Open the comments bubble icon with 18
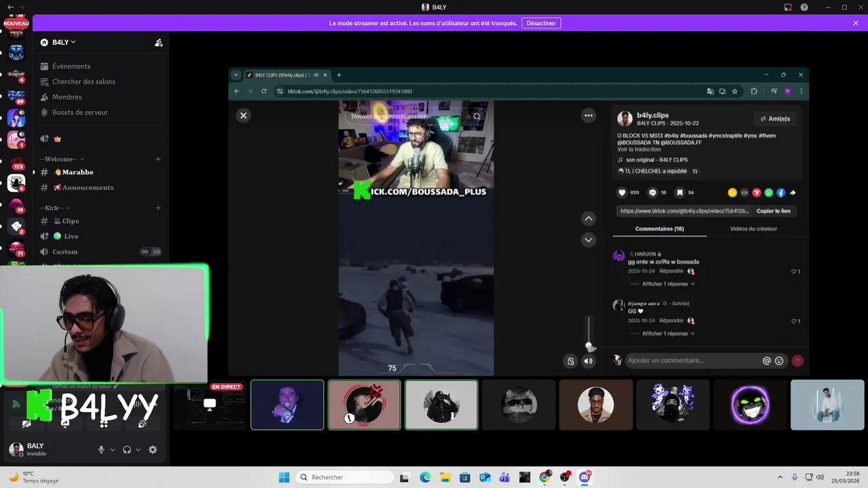The width and height of the screenshot is (868, 488). pos(654,192)
